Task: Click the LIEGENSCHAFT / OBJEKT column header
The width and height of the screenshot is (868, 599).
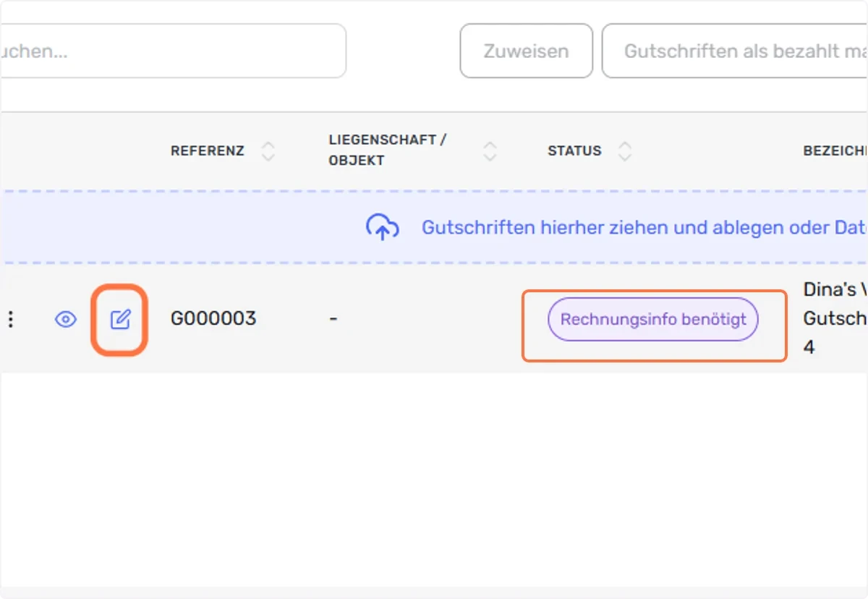Action: [388, 150]
